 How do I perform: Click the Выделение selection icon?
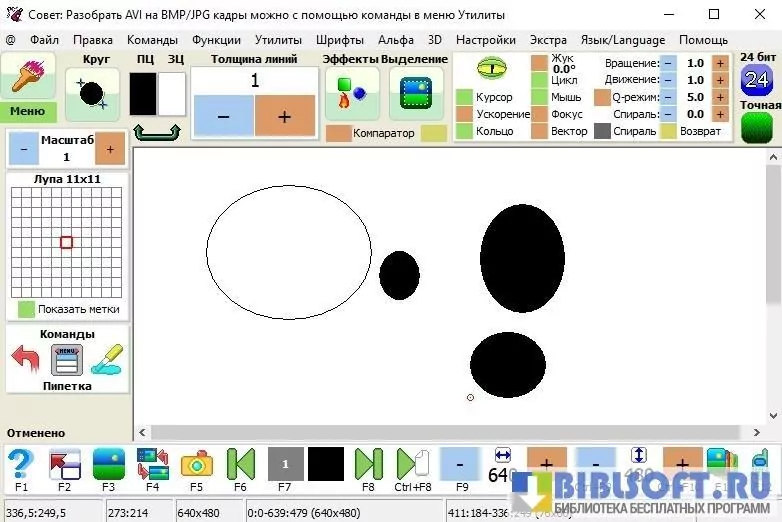click(415, 94)
